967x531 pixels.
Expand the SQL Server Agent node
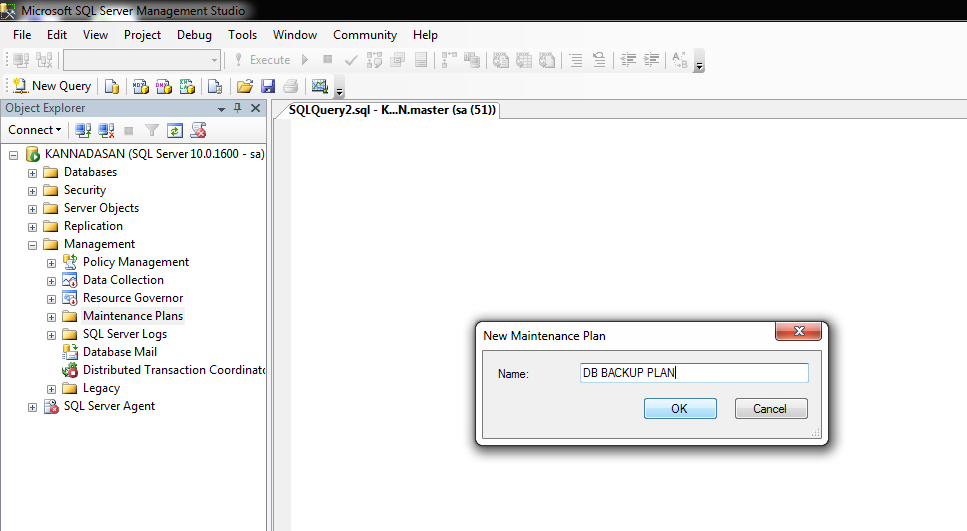(33, 407)
